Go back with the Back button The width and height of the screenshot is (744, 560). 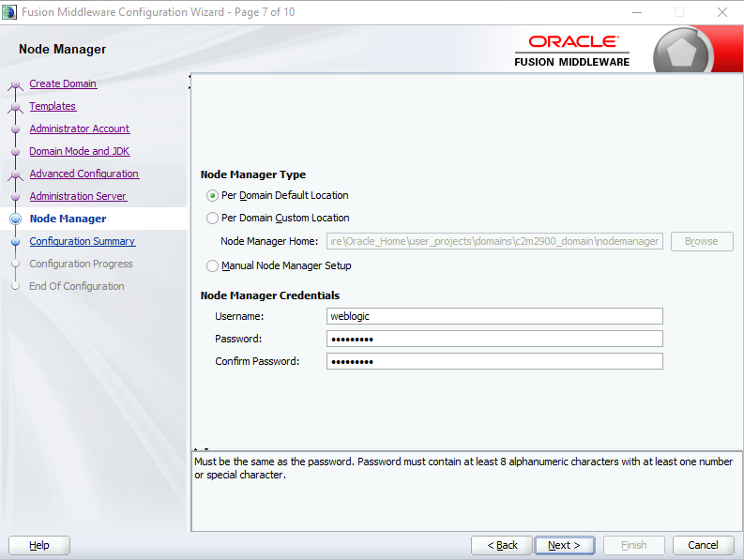502,545
